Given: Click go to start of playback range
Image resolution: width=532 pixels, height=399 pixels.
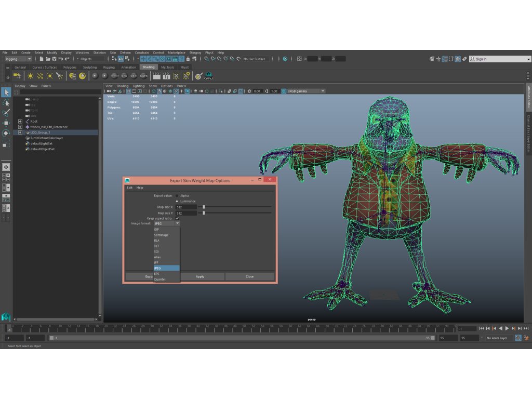Looking at the screenshot, I should pyautogui.click(x=482, y=328).
